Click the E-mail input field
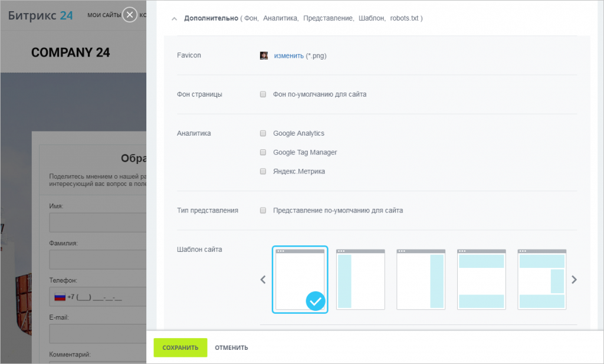 (x=98, y=333)
